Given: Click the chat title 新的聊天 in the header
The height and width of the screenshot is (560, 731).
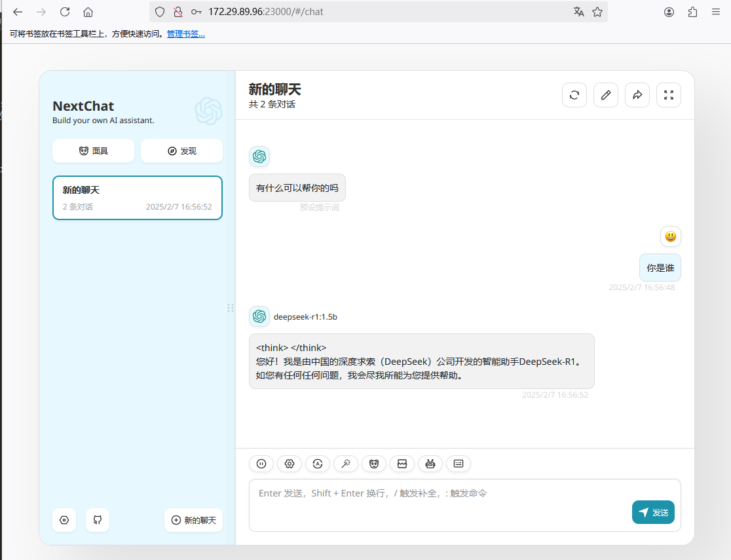Looking at the screenshot, I should coord(274,89).
